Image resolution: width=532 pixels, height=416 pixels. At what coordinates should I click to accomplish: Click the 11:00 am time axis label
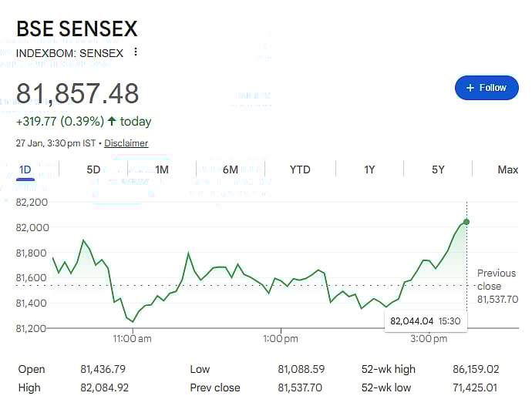click(133, 339)
